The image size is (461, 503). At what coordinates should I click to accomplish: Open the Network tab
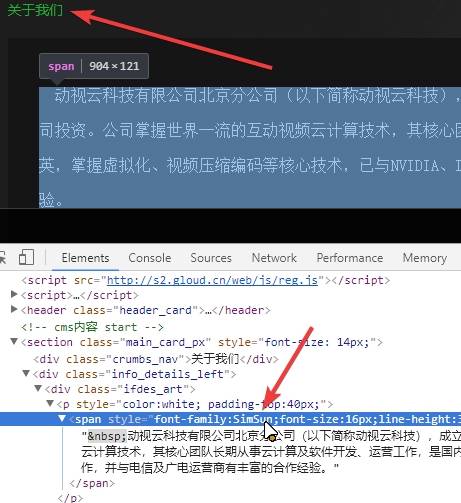point(274,258)
